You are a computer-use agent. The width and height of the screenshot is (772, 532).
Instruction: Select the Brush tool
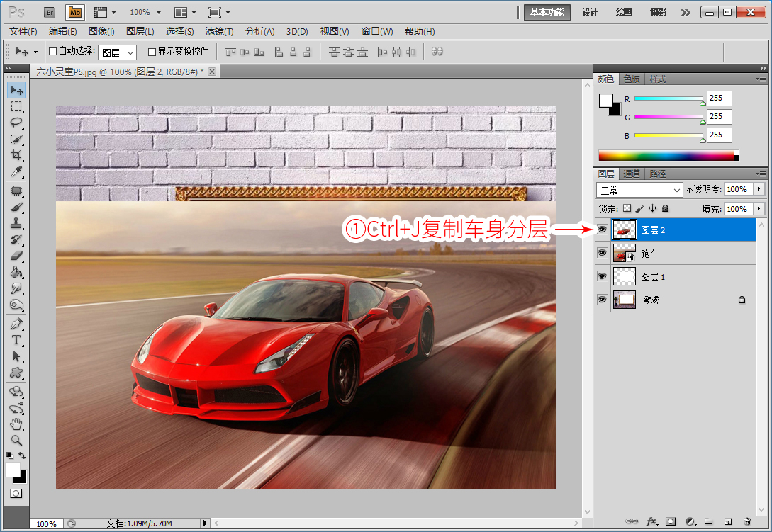17,207
